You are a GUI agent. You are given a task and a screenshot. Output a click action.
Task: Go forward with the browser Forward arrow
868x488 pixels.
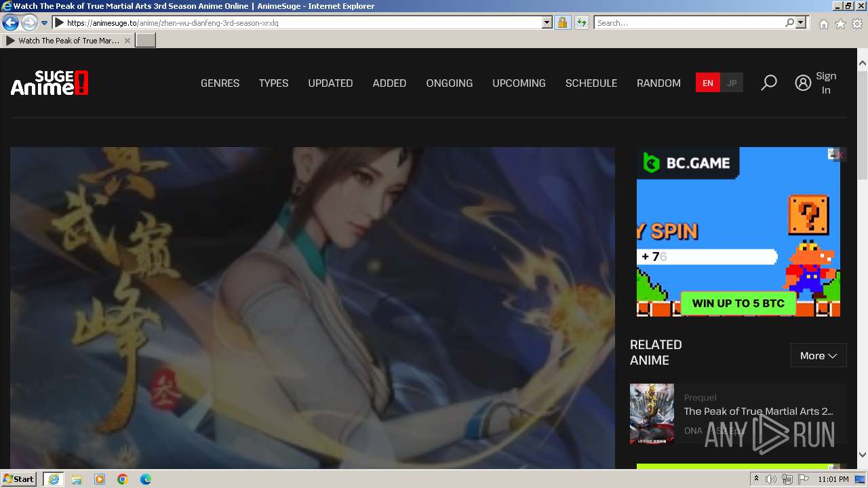click(29, 22)
